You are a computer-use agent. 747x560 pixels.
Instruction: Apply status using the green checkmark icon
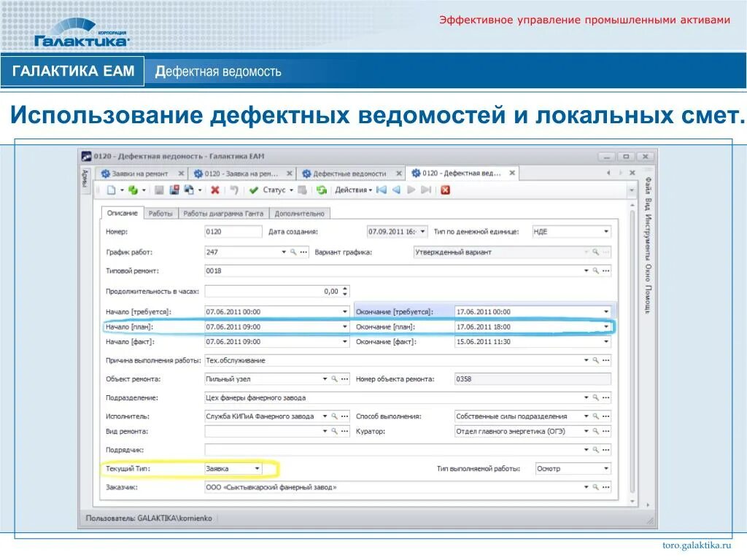click(254, 191)
